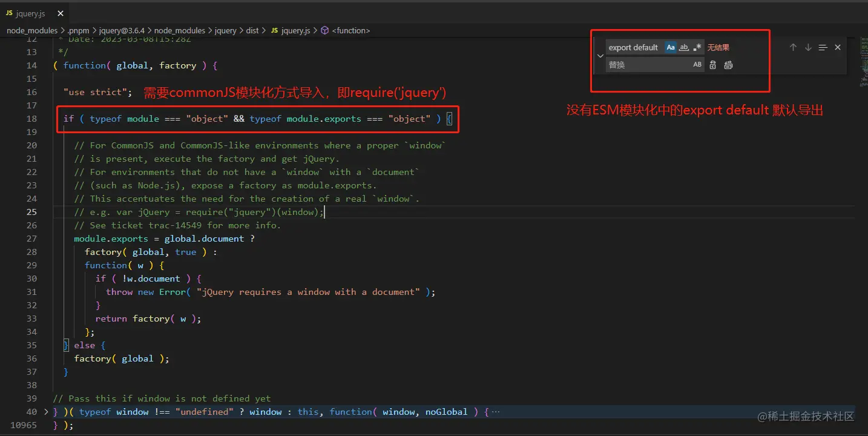Click line number 25 in gutter
The image size is (868, 436).
31,212
